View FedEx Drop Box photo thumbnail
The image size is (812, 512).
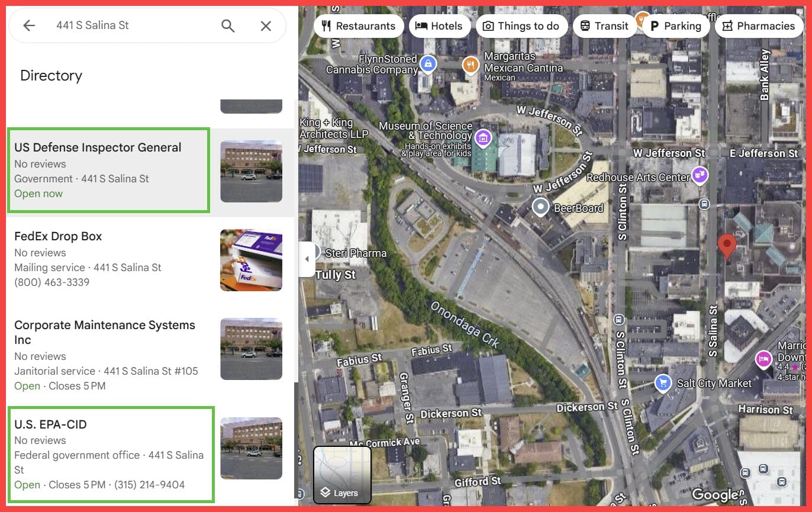click(251, 260)
